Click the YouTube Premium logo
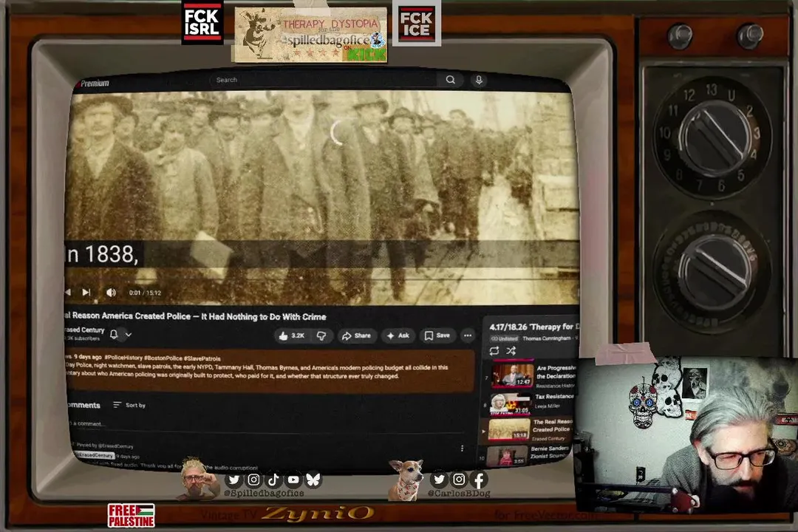 click(92, 83)
